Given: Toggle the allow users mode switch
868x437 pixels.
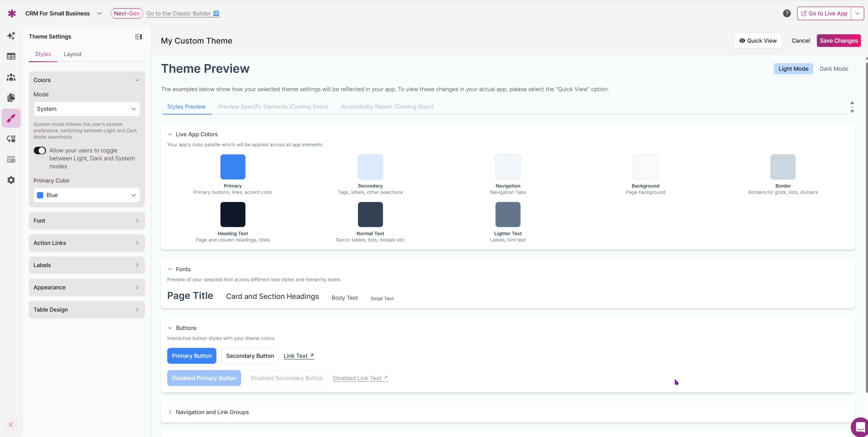Looking at the screenshot, I should coord(40,150).
